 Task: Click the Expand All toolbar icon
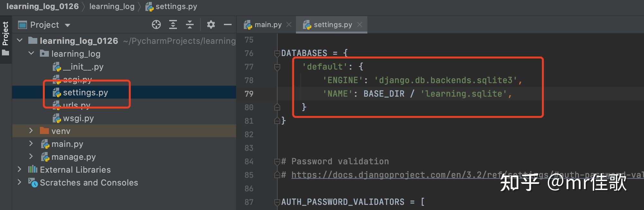click(x=173, y=25)
